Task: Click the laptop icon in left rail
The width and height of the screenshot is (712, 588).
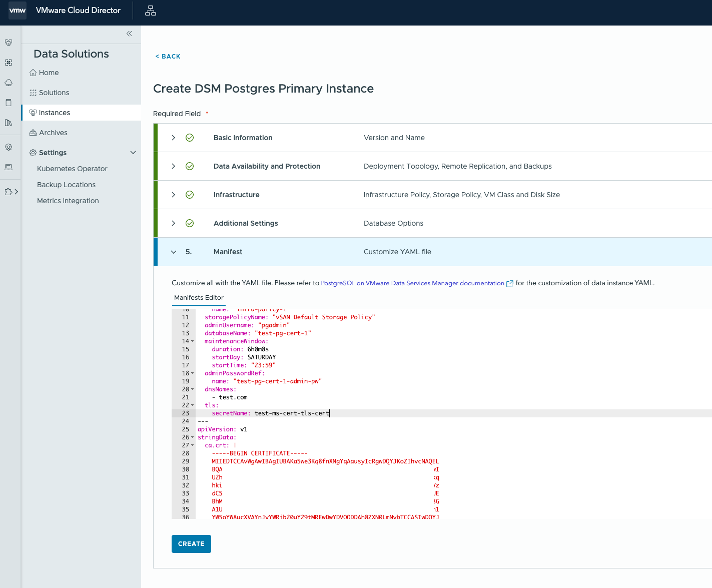Action: pos(9,167)
